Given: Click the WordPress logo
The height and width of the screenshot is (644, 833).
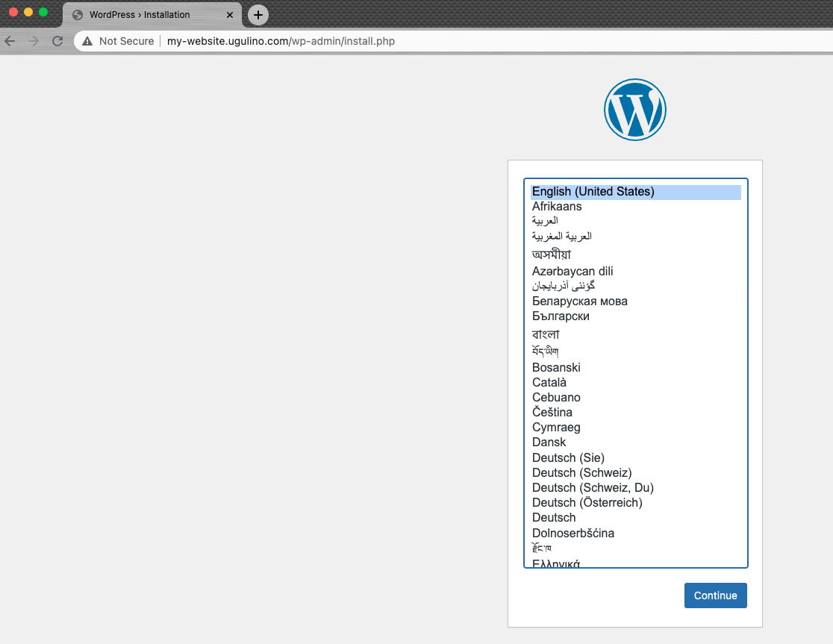Looking at the screenshot, I should [635, 110].
